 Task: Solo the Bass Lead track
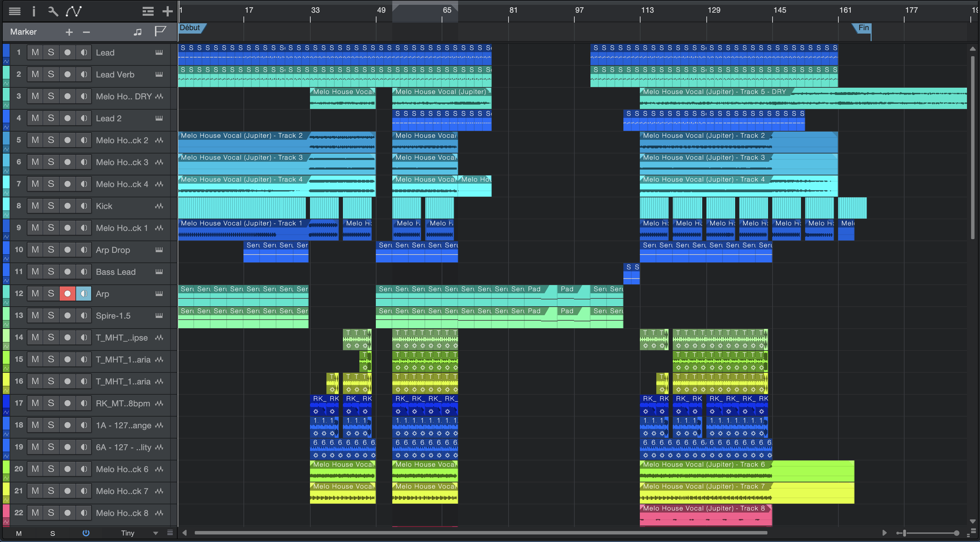51,272
